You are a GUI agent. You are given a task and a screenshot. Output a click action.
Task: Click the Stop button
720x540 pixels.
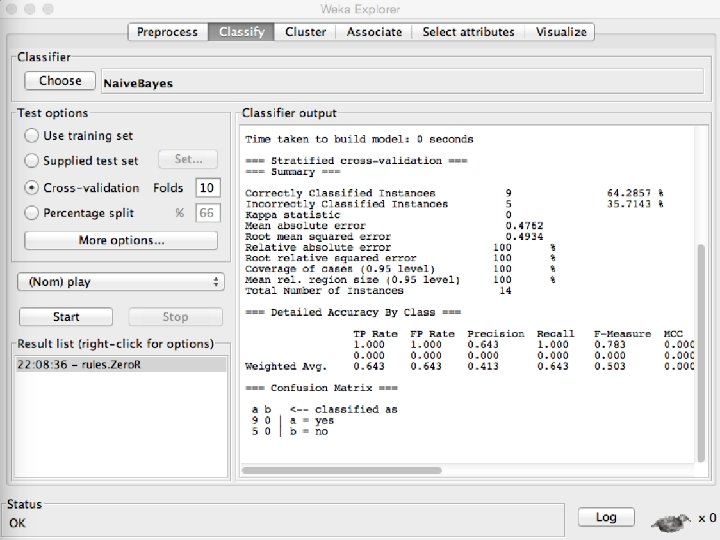pyautogui.click(x=175, y=316)
